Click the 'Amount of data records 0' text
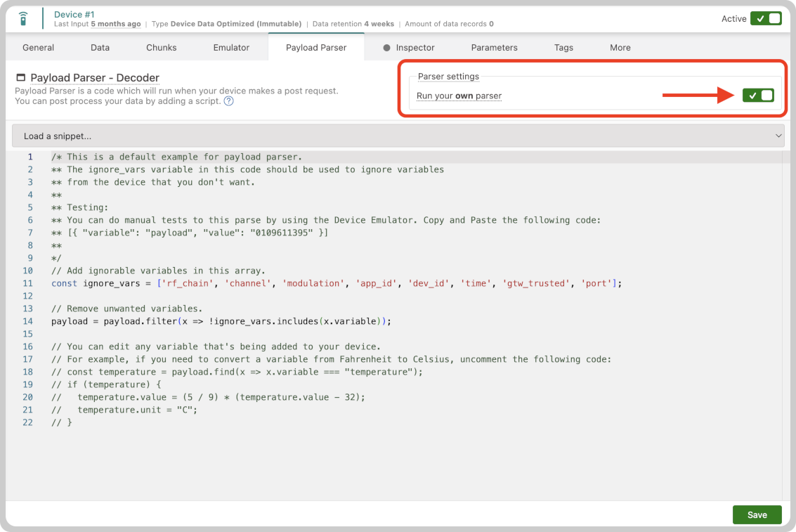The image size is (796, 532). pos(449,24)
